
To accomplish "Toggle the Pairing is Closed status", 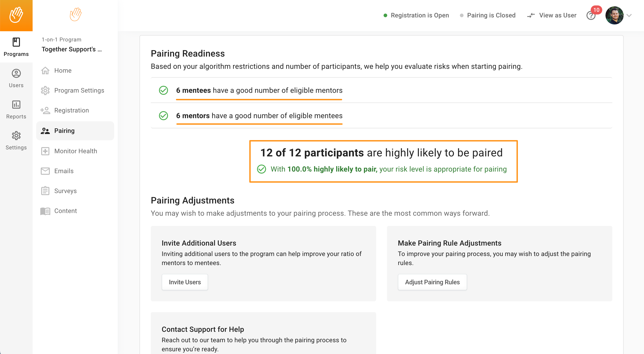I will (x=488, y=15).
